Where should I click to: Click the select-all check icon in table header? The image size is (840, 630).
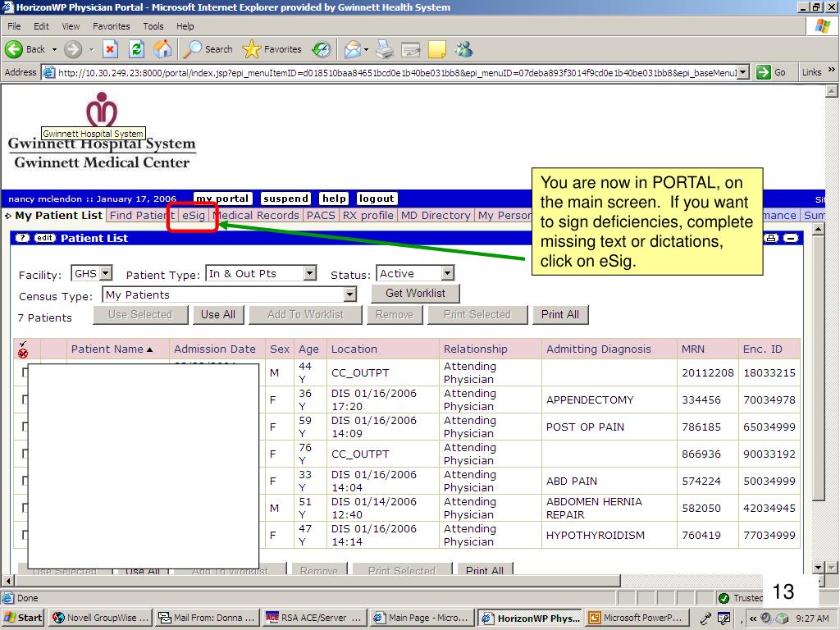pos(23,349)
